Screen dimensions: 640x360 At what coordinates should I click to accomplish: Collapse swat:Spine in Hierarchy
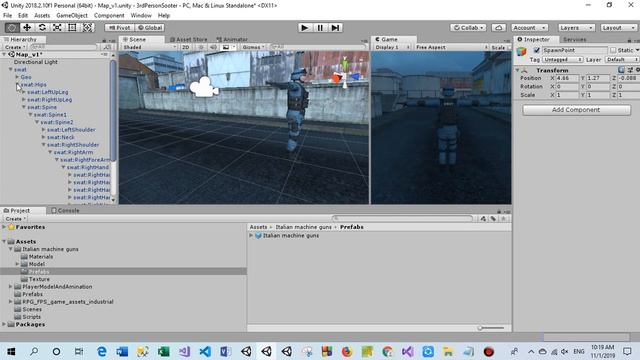pyautogui.click(x=24, y=107)
